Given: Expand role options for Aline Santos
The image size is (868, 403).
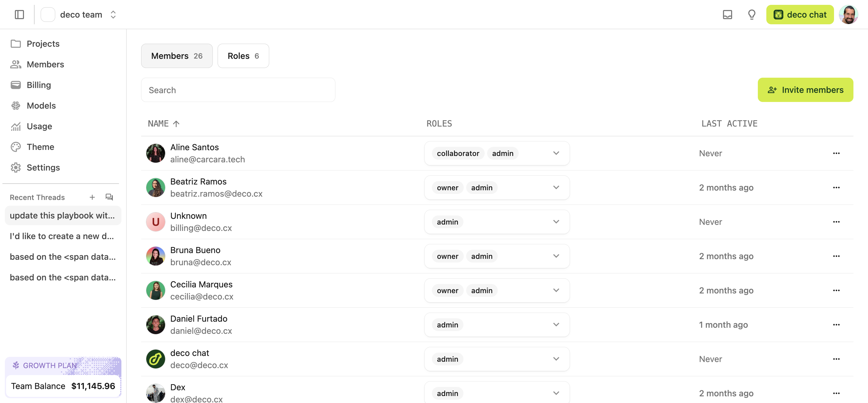Looking at the screenshot, I should [556, 153].
